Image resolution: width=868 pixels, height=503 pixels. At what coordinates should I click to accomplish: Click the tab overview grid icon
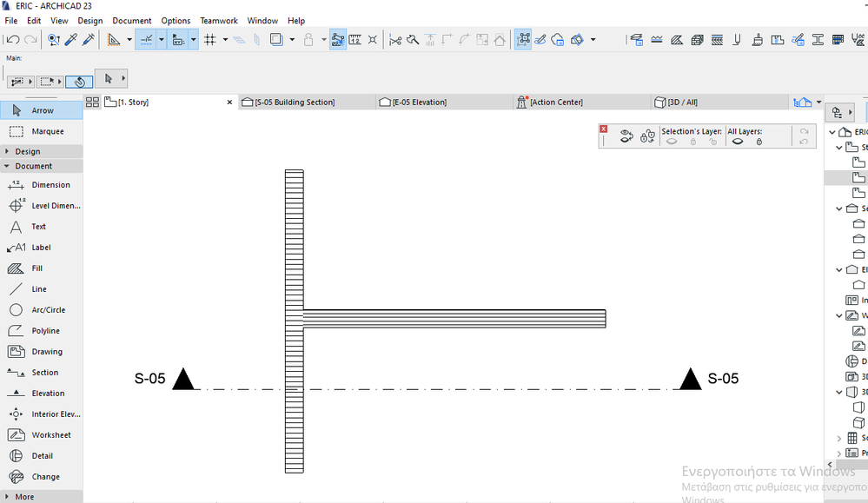tap(92, 103)
